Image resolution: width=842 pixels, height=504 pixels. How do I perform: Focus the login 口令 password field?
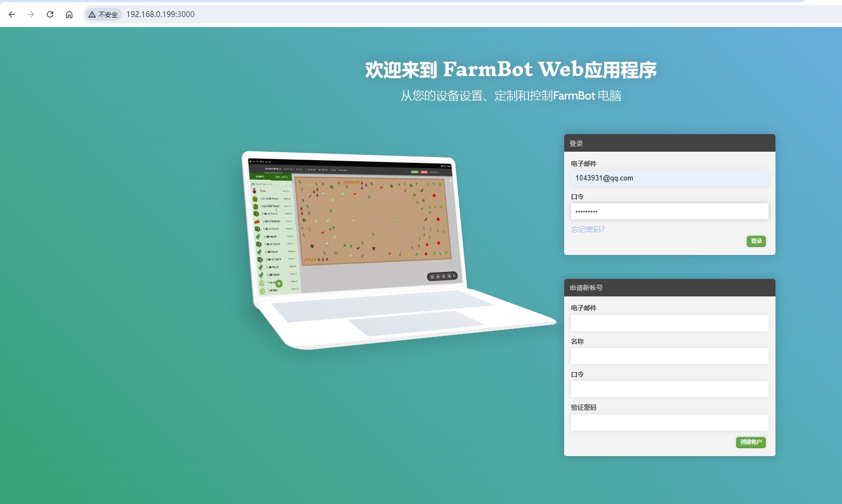tap(670, 211)
